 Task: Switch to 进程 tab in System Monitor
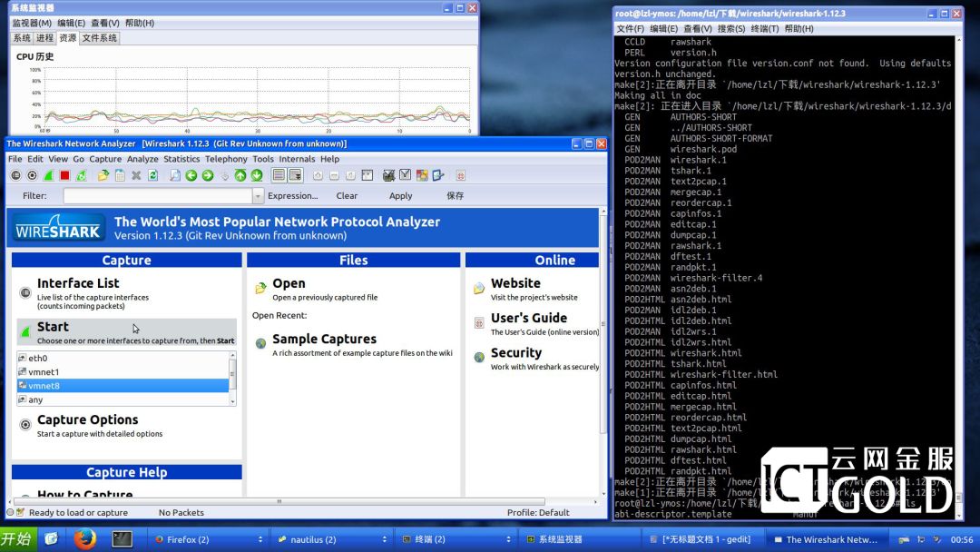(x=44, y=38)
